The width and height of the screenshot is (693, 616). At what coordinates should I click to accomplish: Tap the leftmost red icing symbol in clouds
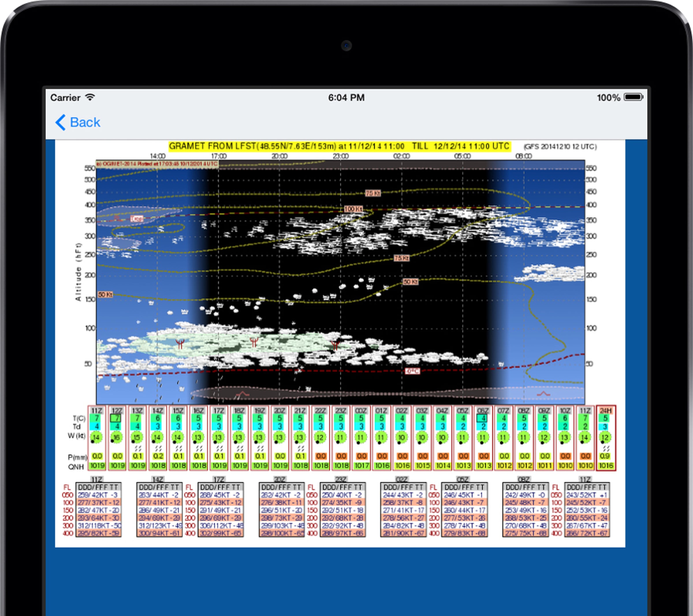point(180,344)
